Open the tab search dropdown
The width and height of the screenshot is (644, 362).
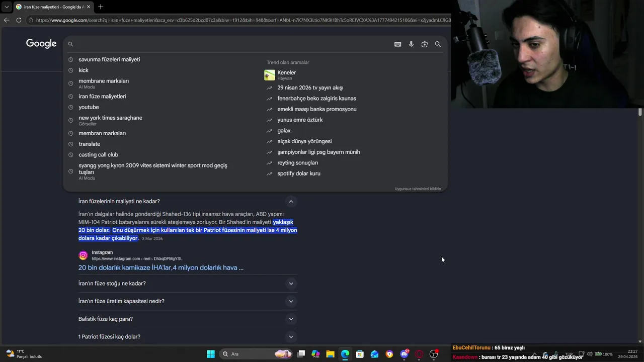(6, 7)
